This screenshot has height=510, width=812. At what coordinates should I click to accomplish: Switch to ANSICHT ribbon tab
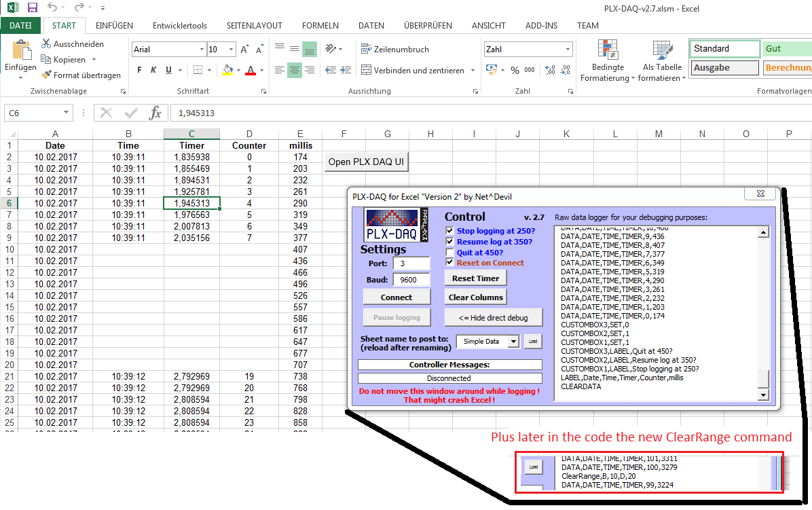[x=488, y=25]
